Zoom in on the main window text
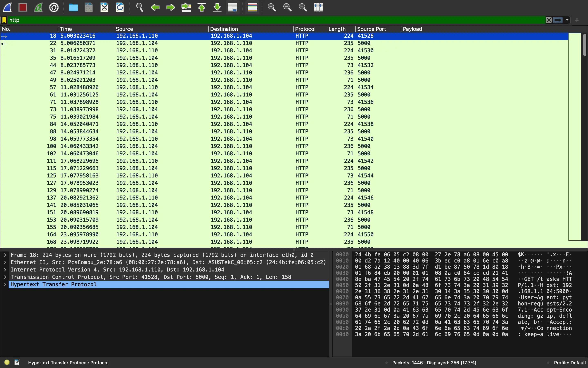The image size is (588, 368). pos(272,7)
